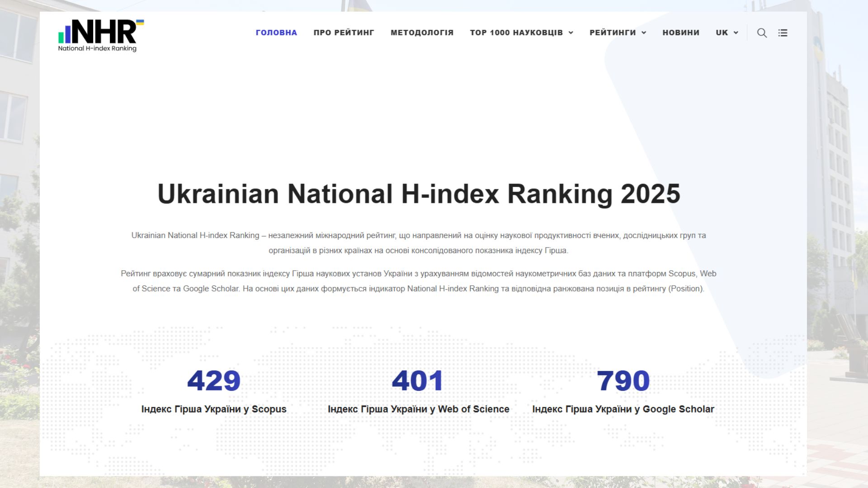Expand the РЕЙТИНГИ dropdown
This screenshot has width=868, height=488.
coord(613,33)
